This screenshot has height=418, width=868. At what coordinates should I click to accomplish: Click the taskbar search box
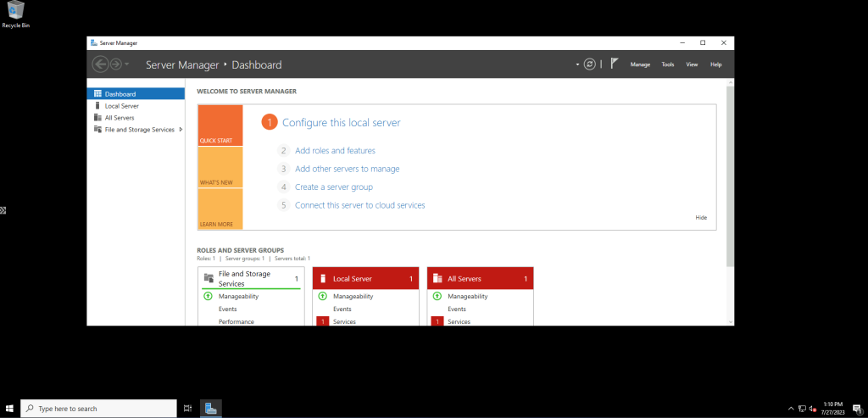98,409
